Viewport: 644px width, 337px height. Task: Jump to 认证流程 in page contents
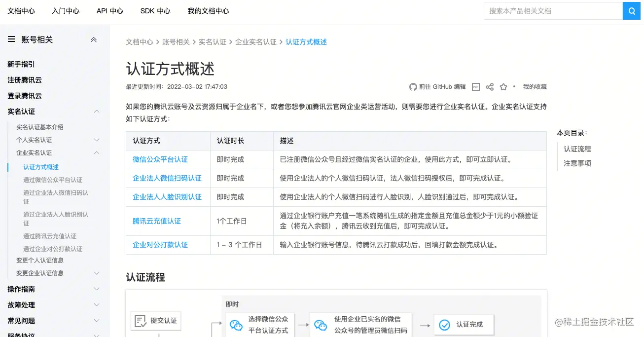click(x=577, y=149)
